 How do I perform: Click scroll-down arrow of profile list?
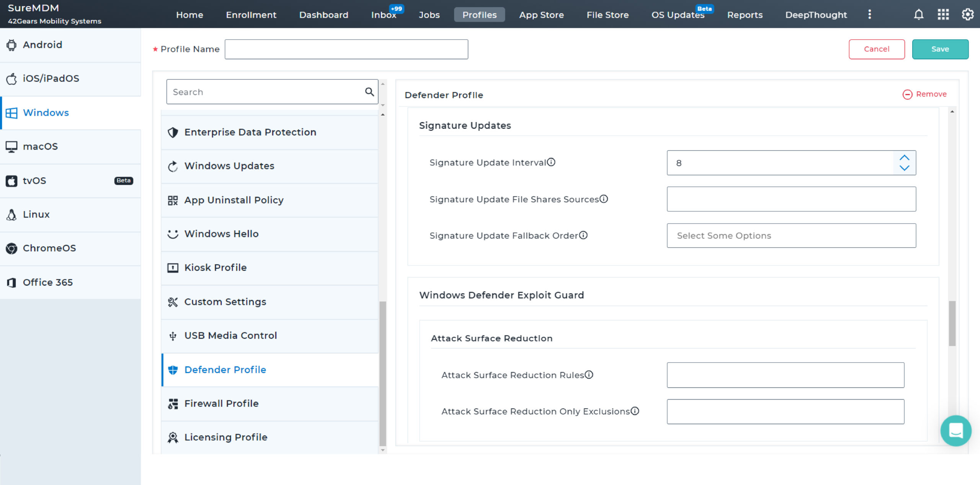[382, 450]
